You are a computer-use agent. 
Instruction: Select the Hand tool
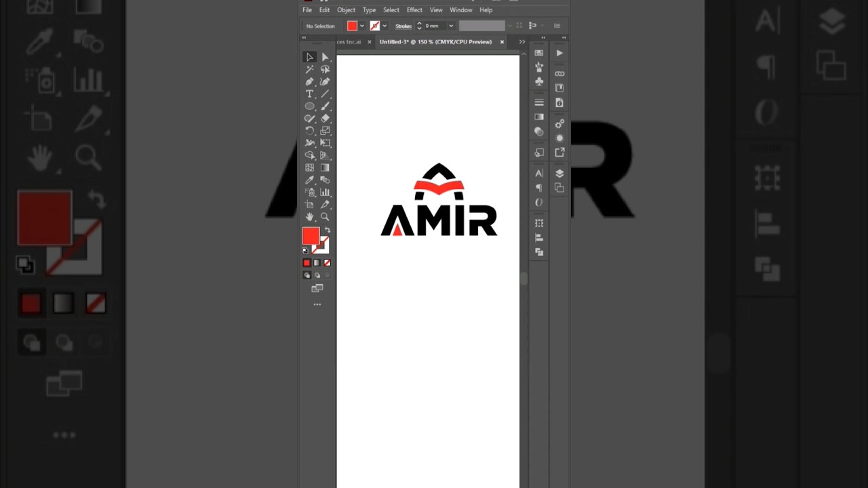click(x=309, y=216)
